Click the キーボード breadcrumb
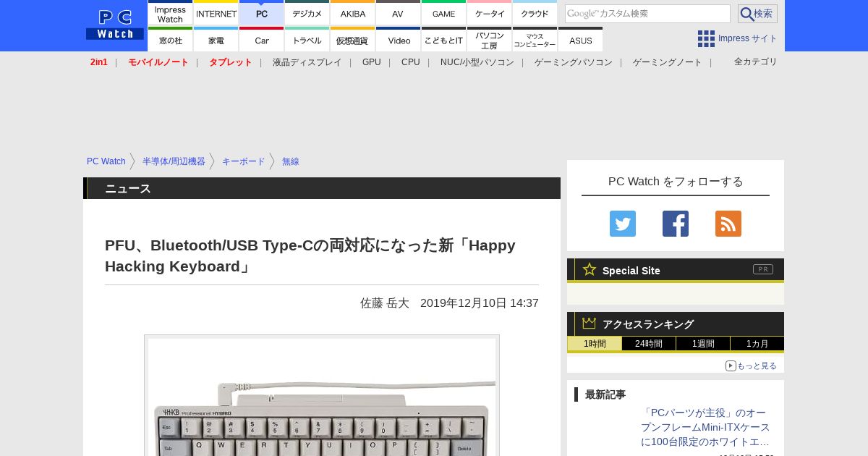868x456 pixels. click(244, 161)
